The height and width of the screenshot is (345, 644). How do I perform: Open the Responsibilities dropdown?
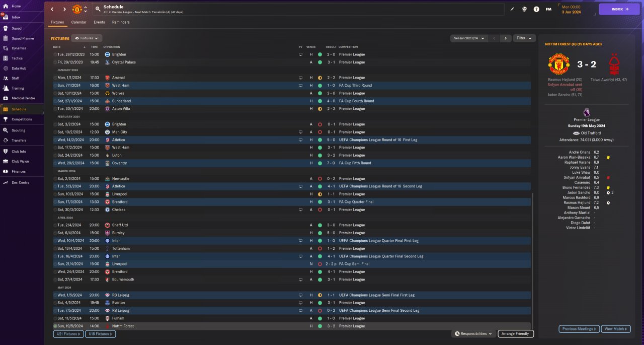(473, 334)
